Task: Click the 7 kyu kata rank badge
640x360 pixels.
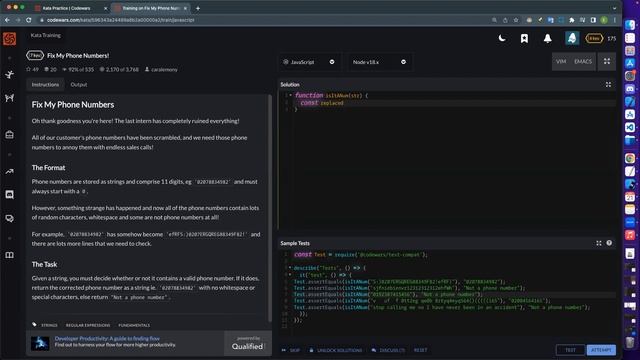Action: click(x=35, y=56)
